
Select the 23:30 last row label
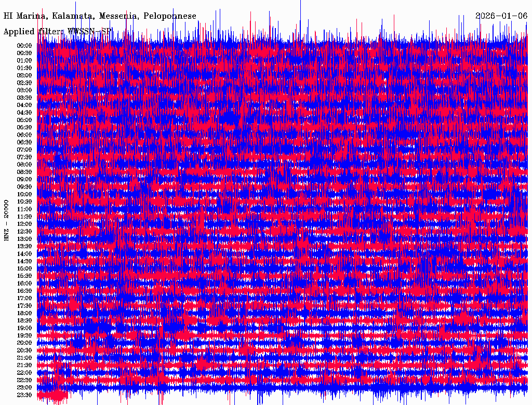coord(24,395)
